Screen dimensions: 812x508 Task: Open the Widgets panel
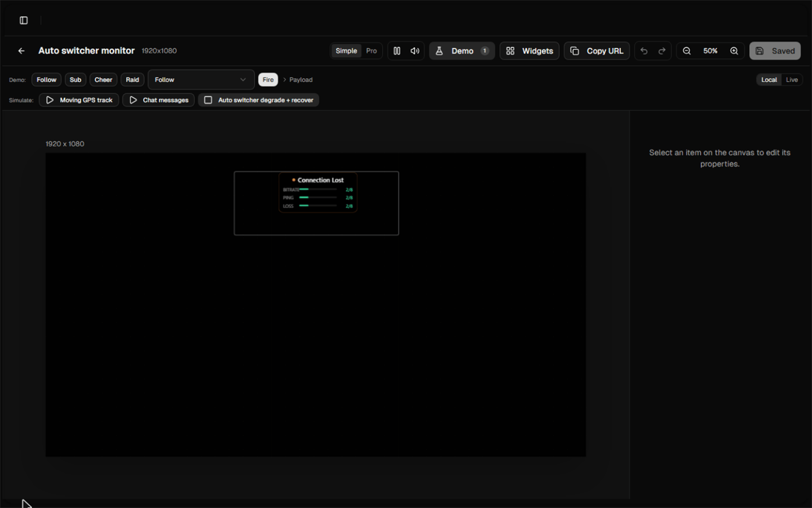click(x=529, y=51)
